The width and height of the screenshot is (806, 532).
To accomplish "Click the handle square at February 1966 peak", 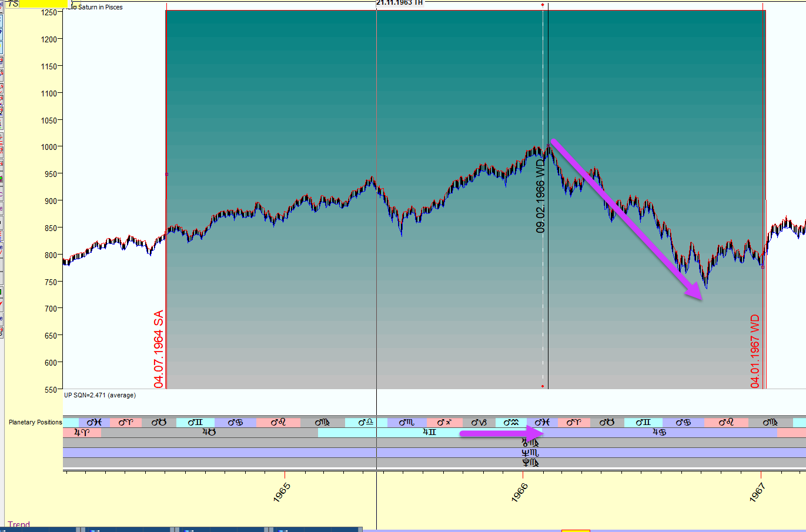I will [x=548, y=146].
